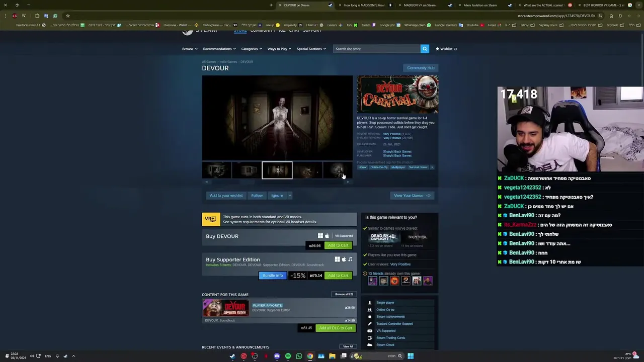This screenshot has height=362, width=644.
Task: Open WhatsApp from the taskbar
Action: [299, 356]
